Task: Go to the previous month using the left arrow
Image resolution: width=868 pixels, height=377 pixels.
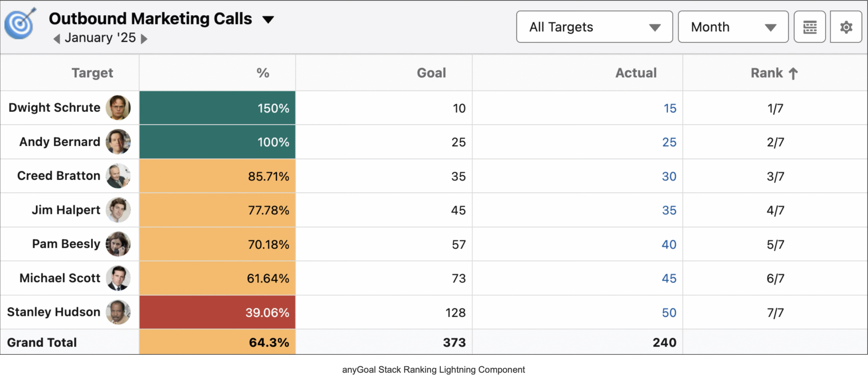Action: pyautogui.click(x=57, y=38)
